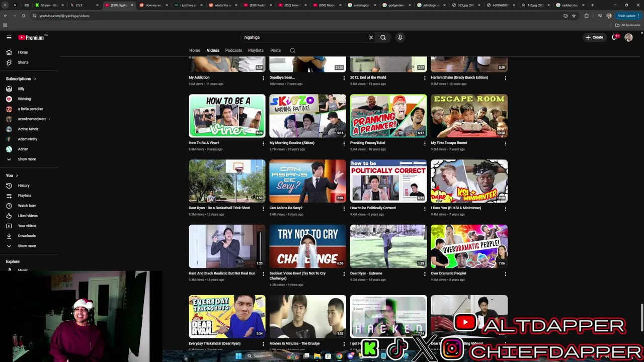
Task: Open options for My First Escape Room
Action: pyautogui.click(x=506, y=143)
